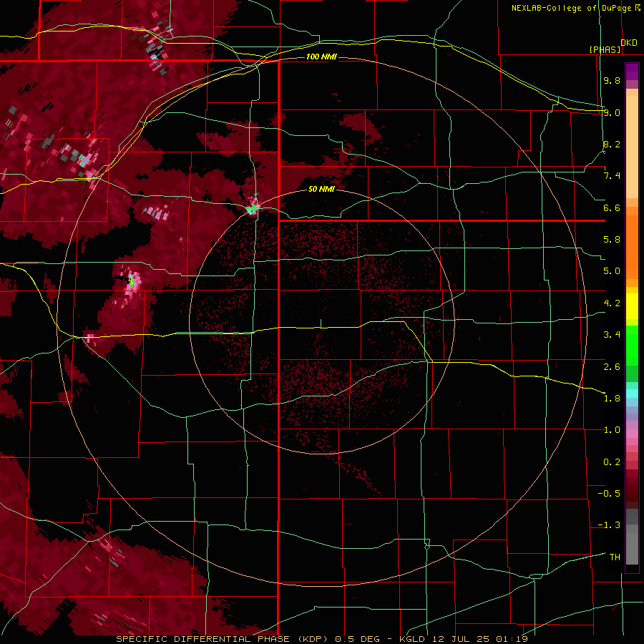Click the 4.2 scale value
644x644 pixels.
coord(612,303)
